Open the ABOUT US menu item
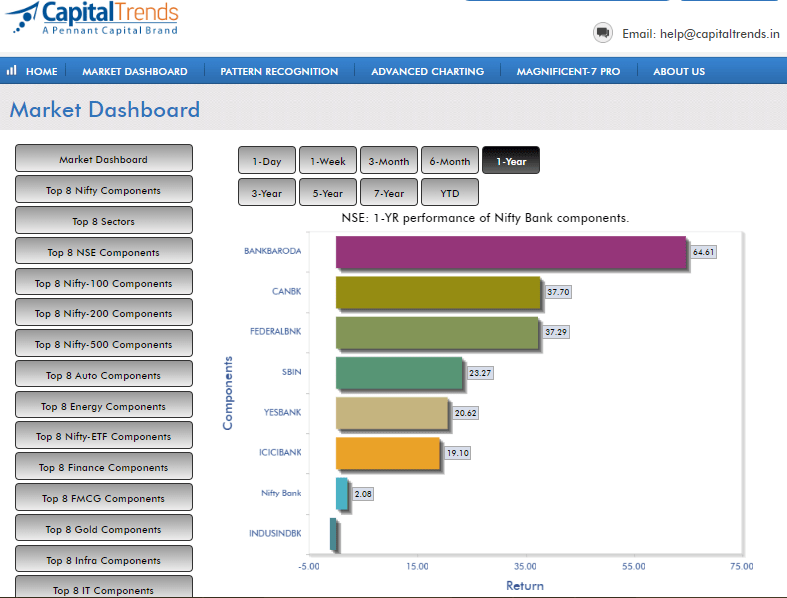This screenshot has width=787, height=598. (679, 71)
